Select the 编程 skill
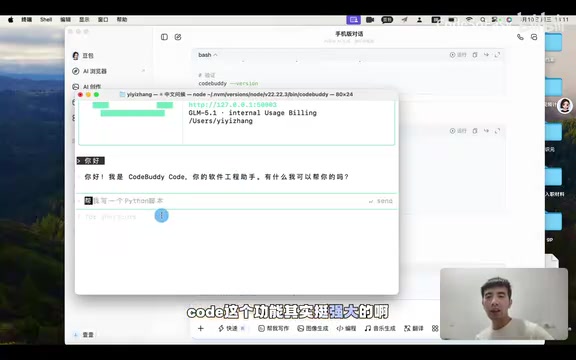 coord(346,328)
